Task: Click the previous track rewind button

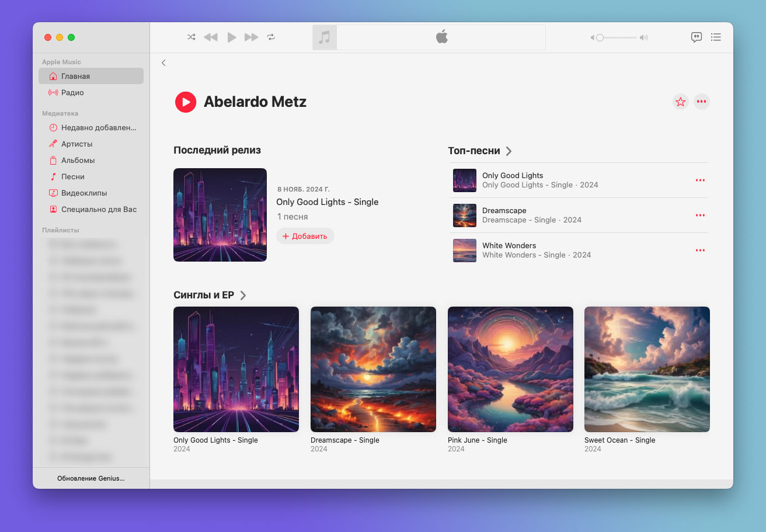Action: [x=210, y=37]
